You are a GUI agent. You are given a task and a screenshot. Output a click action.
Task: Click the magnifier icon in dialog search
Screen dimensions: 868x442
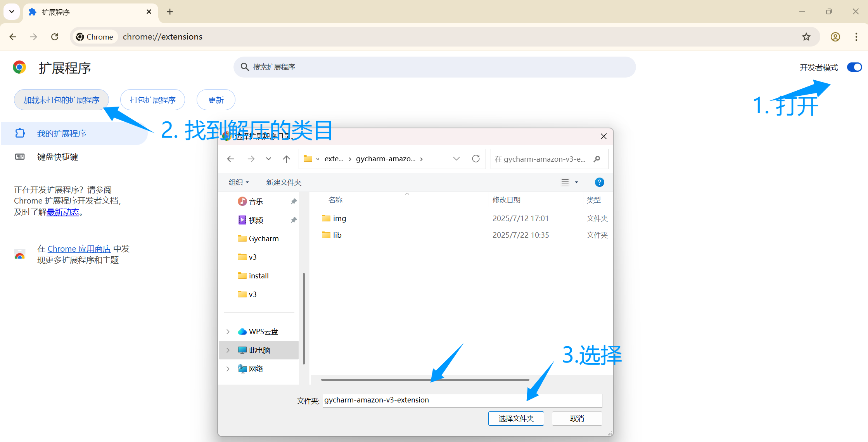[x=597, y=159]
